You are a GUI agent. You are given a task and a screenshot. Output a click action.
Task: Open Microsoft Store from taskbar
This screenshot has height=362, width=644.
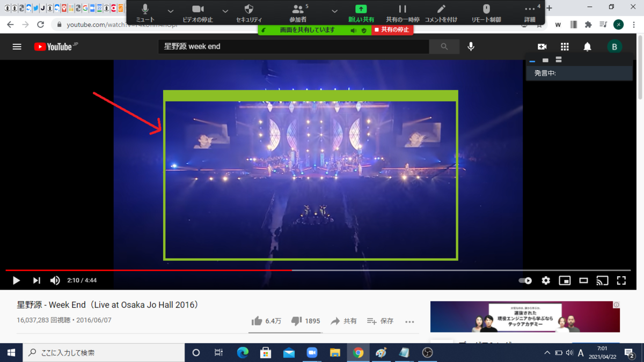(266, 352)
